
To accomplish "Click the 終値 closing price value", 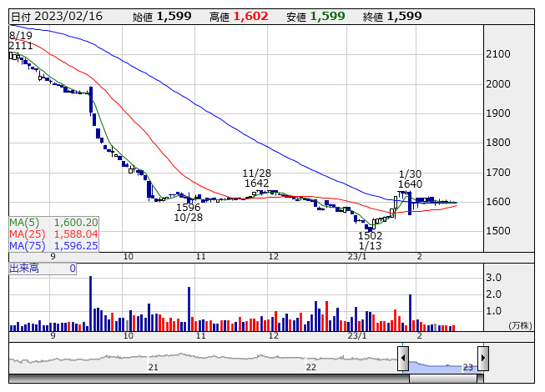I will pyautogui.click(x=404, y=16).
